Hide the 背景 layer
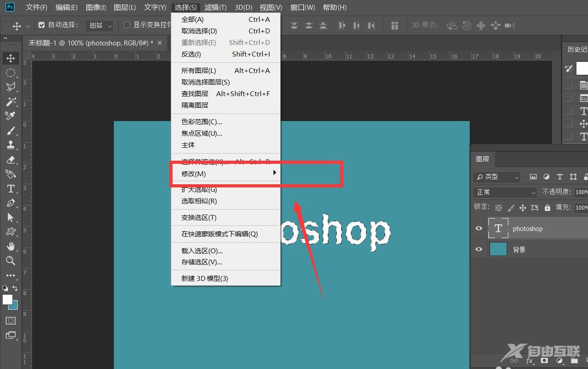588x369 pixels. click(x=479, y=249)
